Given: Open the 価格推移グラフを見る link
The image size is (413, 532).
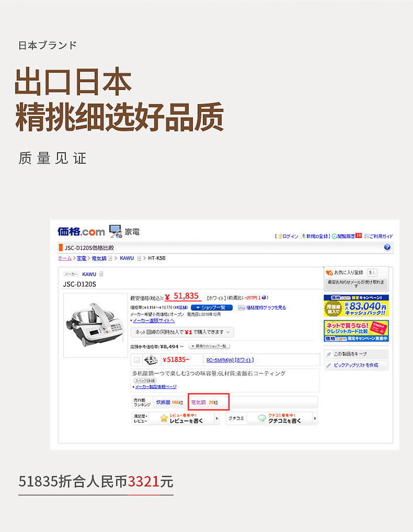Looking at the screenshot, I should pyautogui.click(x=266, y=308).
